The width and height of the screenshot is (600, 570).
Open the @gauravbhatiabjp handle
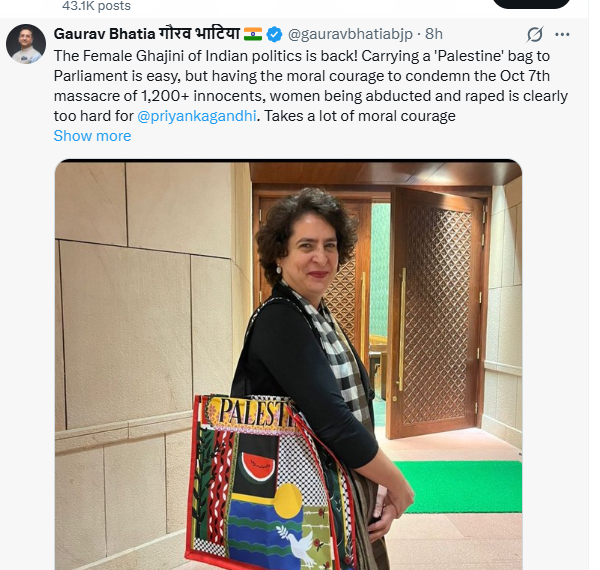(x=350, y=34)
